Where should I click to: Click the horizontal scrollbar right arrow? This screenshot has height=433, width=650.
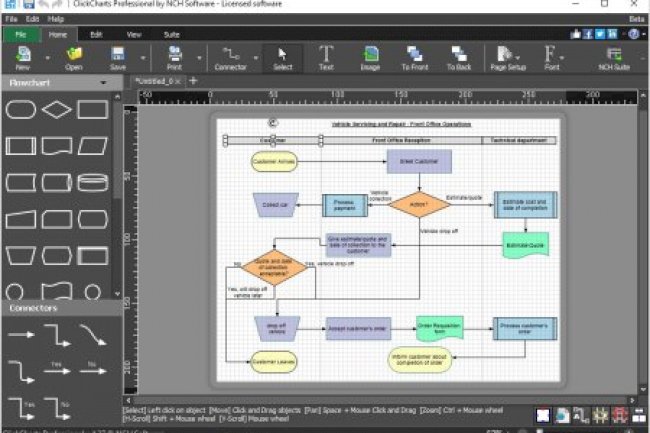point(632,400)
